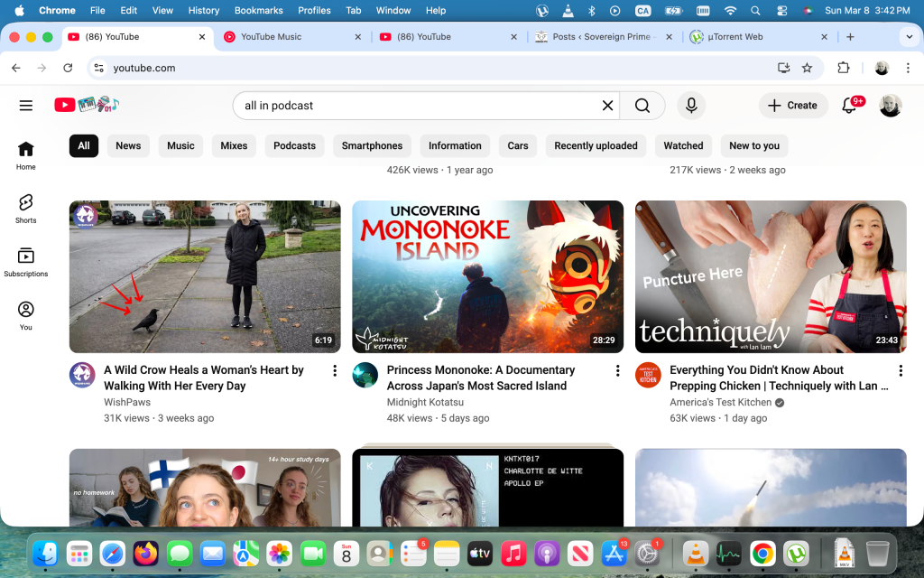Image resolution: width=924 pixels, height=578 pixels.
Task: Expand the Chrome tab search dropdown arrow
Action: pos(908,37)
